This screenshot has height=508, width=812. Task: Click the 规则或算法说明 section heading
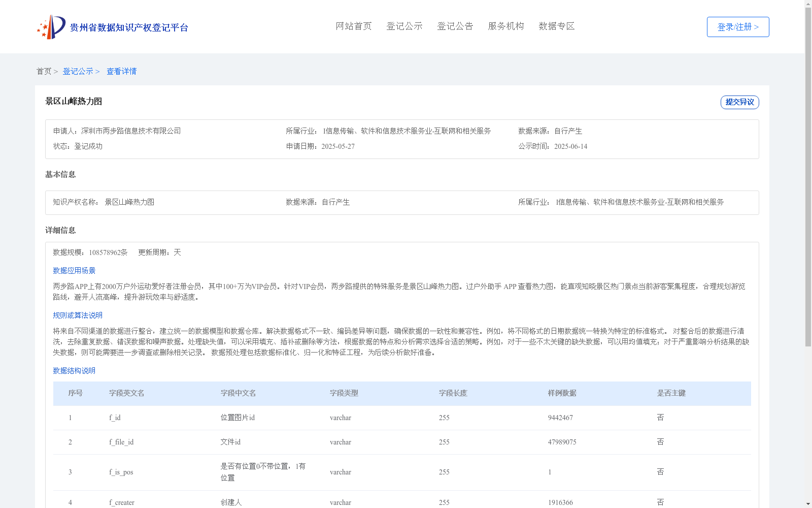pyautogui.click(x=78, y=315)
